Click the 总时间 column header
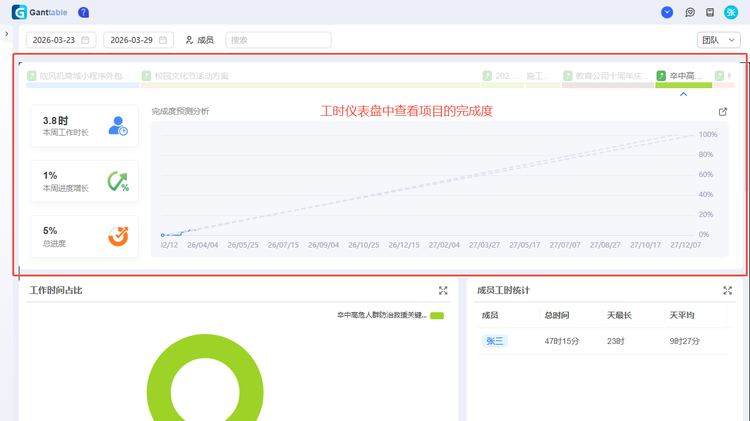The image size is (750, 421). (557, 315)
